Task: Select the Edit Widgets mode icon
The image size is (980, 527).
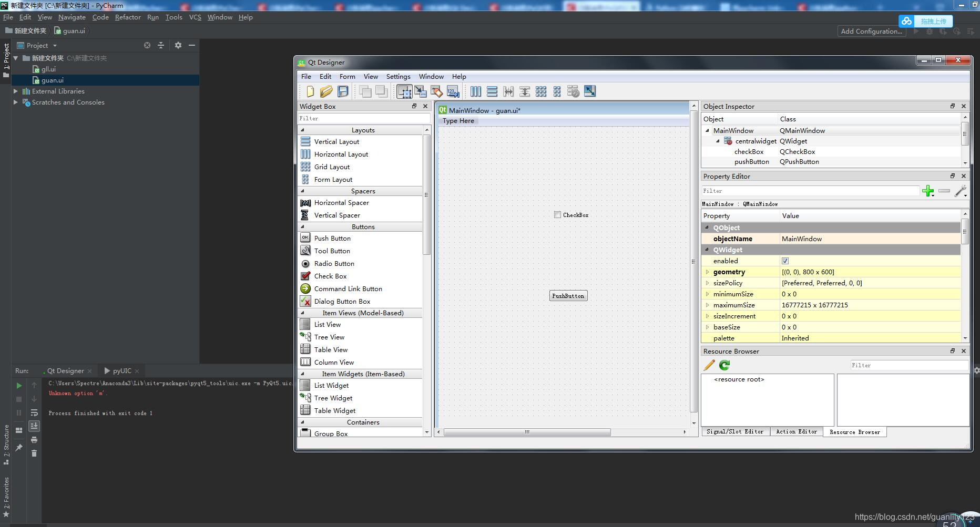Action: (x=404, y=91)
